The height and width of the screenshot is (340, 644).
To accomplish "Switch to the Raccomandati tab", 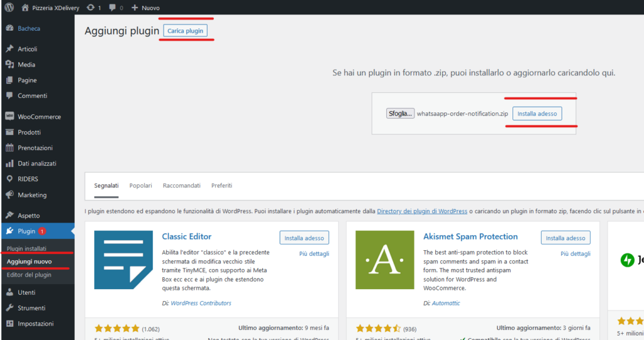I will point(182,185).
